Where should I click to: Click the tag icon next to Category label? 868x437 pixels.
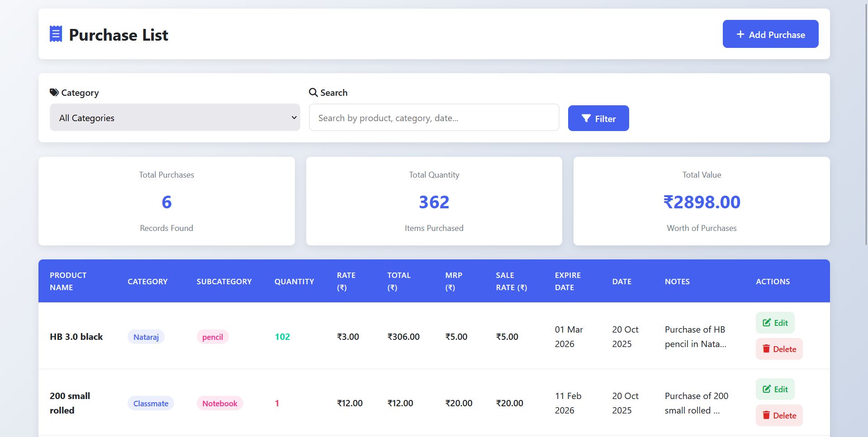(x=54, y=92)
